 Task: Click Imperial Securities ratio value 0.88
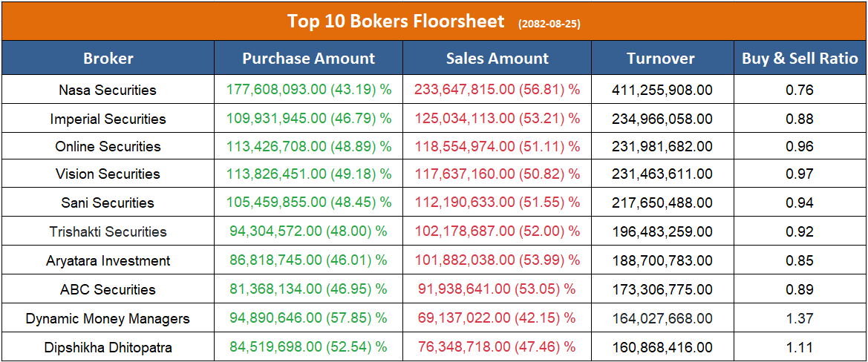pos(800,119)
